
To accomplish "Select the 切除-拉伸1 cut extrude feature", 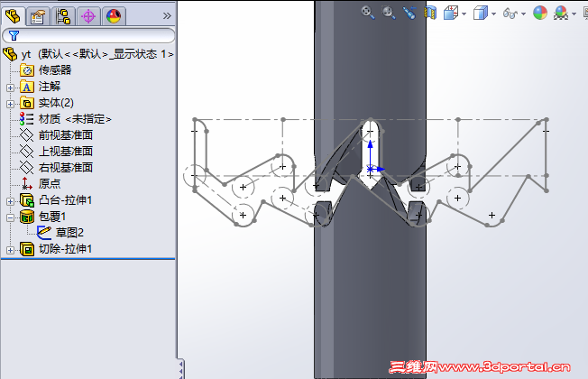I will click(56, 249).
